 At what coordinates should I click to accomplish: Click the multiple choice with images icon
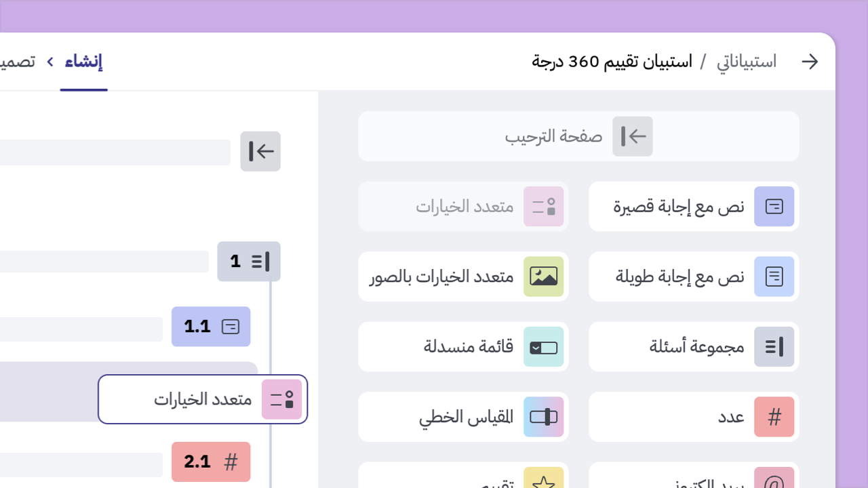(x=543, y=277)
